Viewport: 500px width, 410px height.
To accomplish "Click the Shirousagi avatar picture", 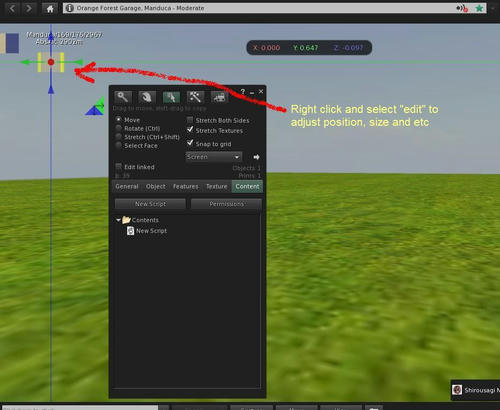I will (x=457, y=390).
